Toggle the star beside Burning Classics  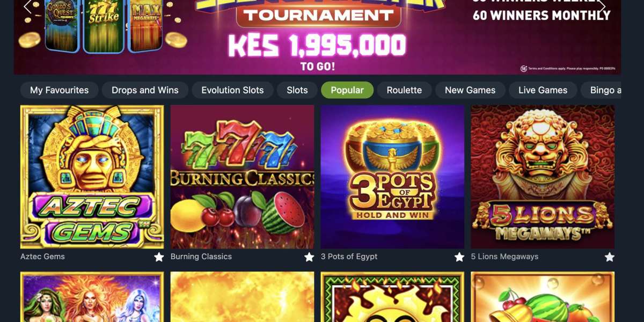pos(309,257)
